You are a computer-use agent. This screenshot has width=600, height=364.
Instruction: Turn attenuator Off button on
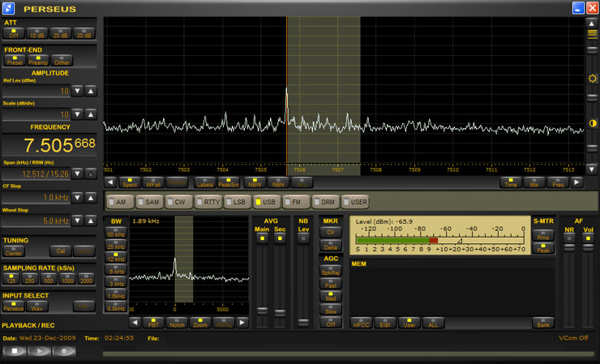[x=14, y=34]
